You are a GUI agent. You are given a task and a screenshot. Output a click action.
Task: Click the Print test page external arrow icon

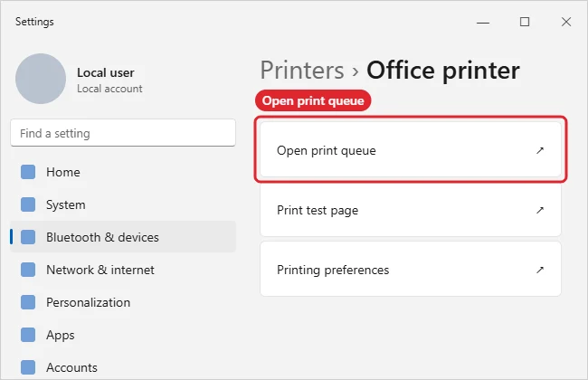[540, 210]
